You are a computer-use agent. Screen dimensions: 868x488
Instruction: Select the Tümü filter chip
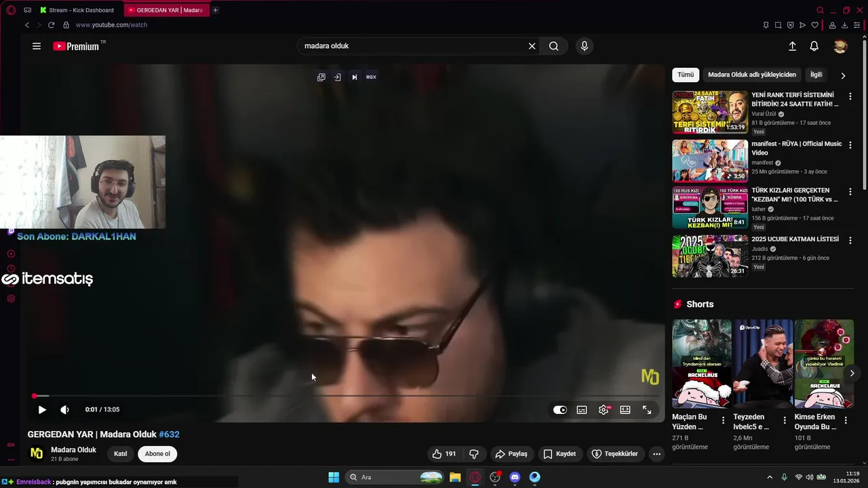coord(686,75)
